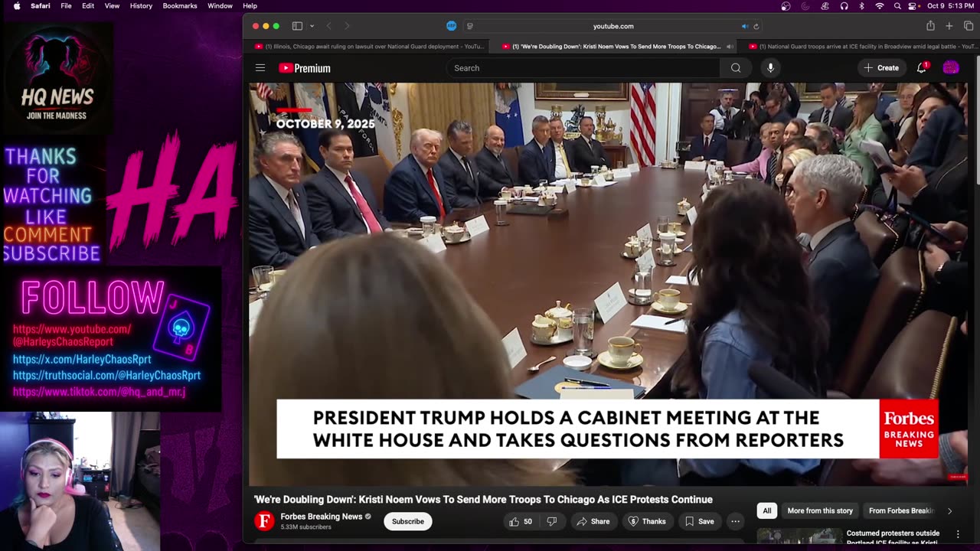This screenshot has height=551, width=980.
Task: Open the Help menu
Action: (x=250, y=6)
